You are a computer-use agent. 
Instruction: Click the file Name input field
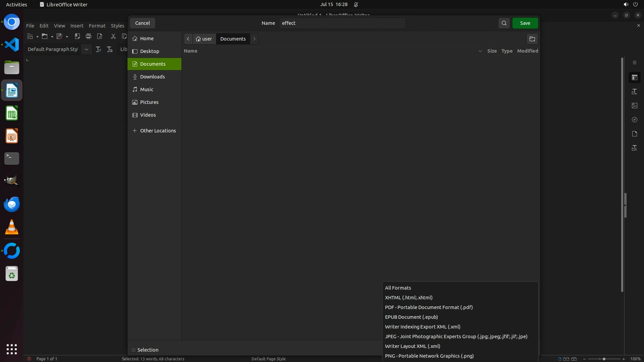coord(342,23)
